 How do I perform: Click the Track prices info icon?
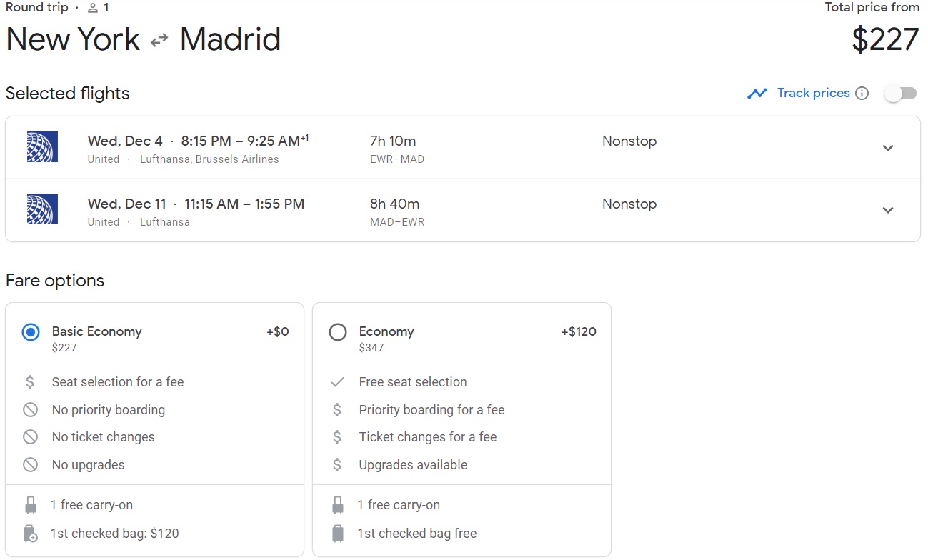click(x=862, y=94)
